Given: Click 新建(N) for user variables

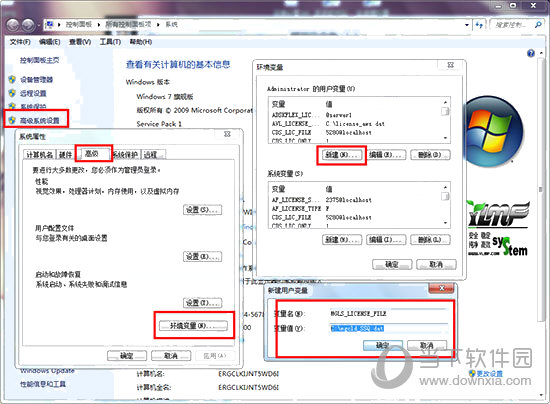Looking at the screenshot, I should [x=342, y=155].
